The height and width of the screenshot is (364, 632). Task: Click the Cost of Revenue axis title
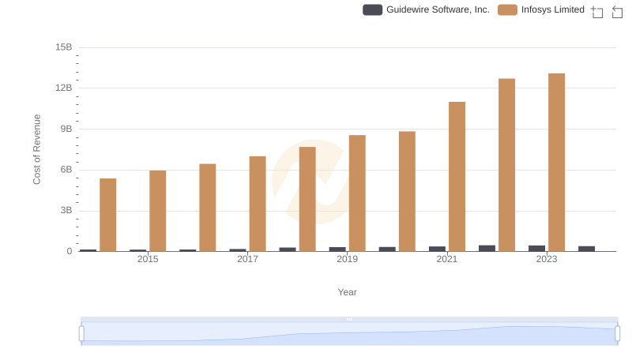[x=36, y=149]
